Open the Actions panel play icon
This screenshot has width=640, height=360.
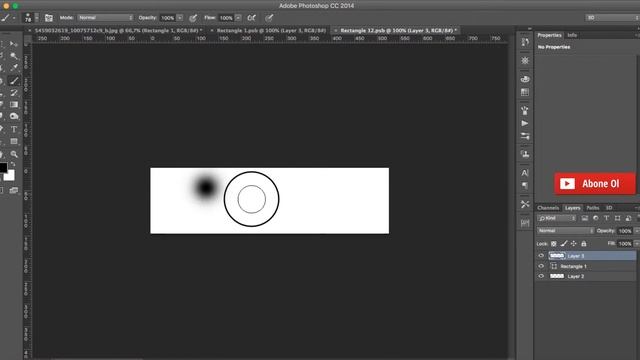click(525, 123)
